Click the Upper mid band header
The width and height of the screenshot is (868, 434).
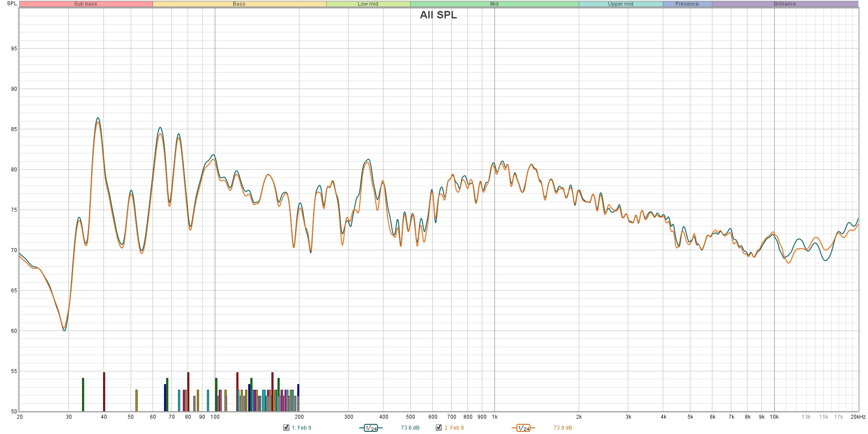(620, 4)
